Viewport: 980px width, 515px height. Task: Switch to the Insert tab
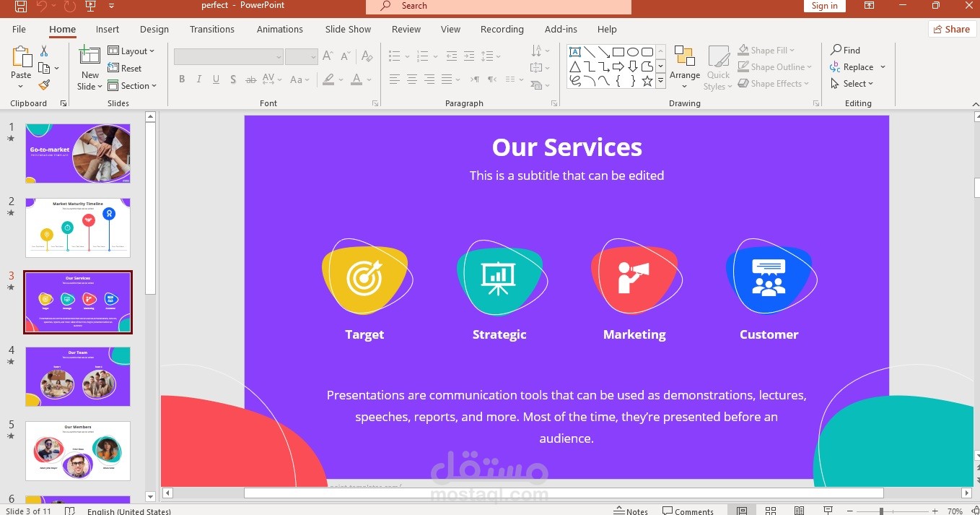(108, 30)
